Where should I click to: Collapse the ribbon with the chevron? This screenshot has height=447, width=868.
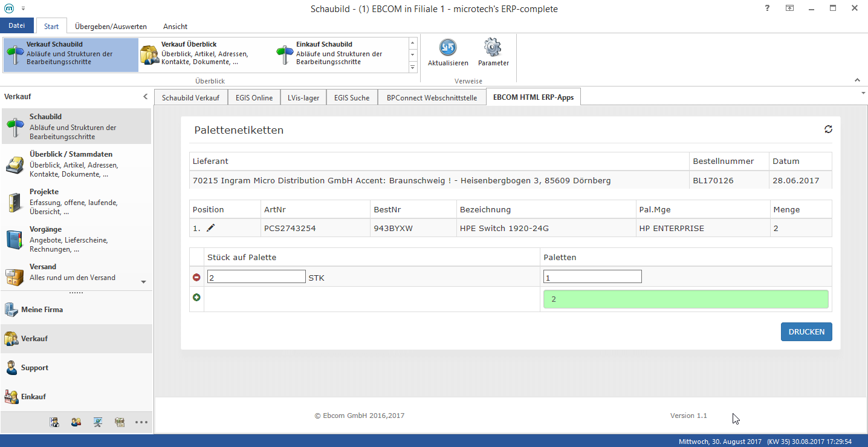coord(857,80)
